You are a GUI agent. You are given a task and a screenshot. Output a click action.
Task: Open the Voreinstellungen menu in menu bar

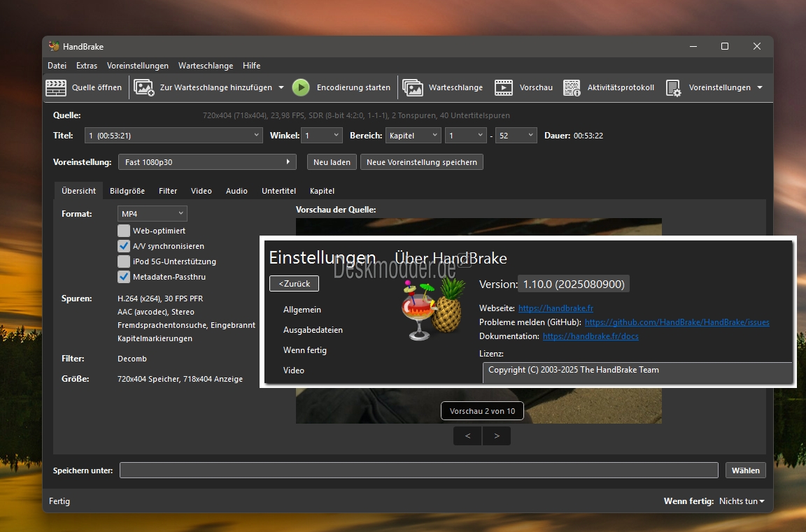[138, 66]
